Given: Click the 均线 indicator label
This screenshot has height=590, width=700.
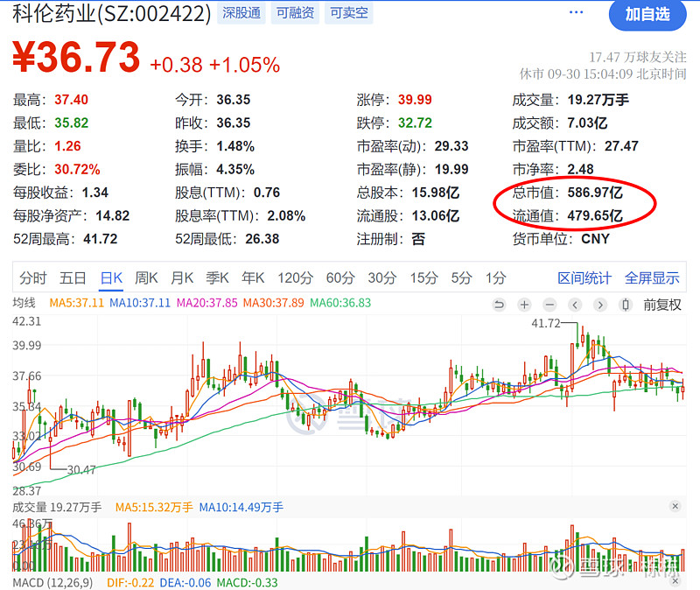Looking at the screenshot, I should [x=24, y=303].
